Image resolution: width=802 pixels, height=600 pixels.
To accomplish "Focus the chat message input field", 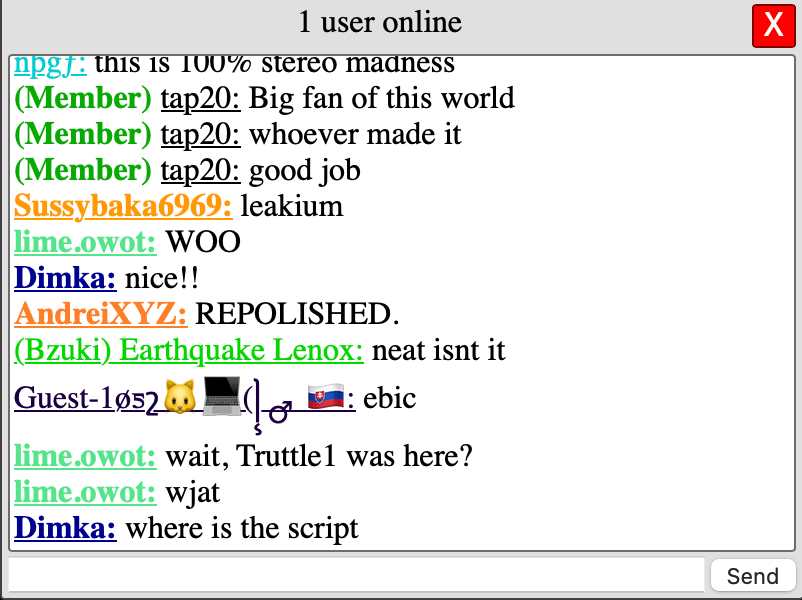I will [357, 575].
